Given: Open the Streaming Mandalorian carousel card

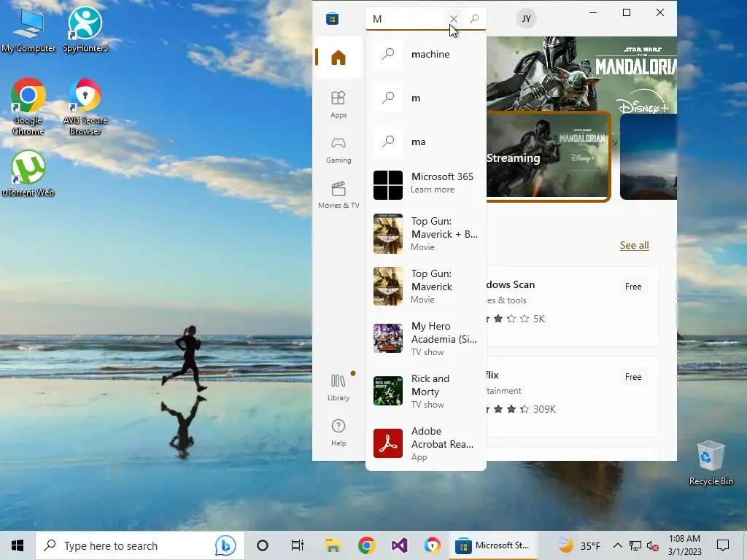Looking at the screenshot, I should coord(549,156).
